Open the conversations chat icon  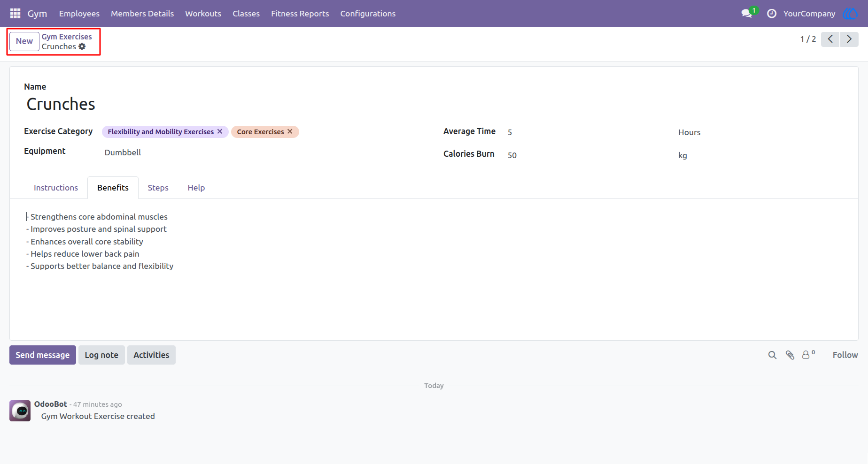(x=747, y=14)
